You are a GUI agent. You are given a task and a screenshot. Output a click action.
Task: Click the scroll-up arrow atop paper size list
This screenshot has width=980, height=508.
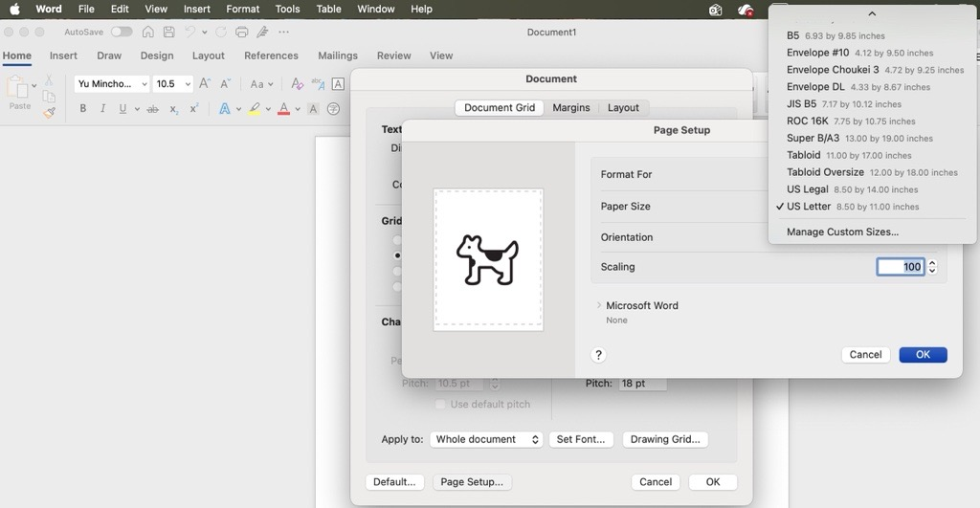(x=872, y=13)
